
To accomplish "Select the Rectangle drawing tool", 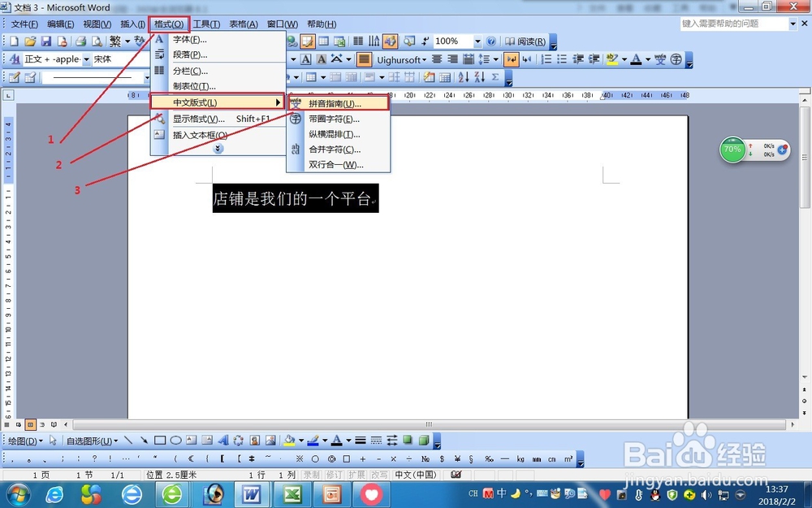I will [159, 441].
